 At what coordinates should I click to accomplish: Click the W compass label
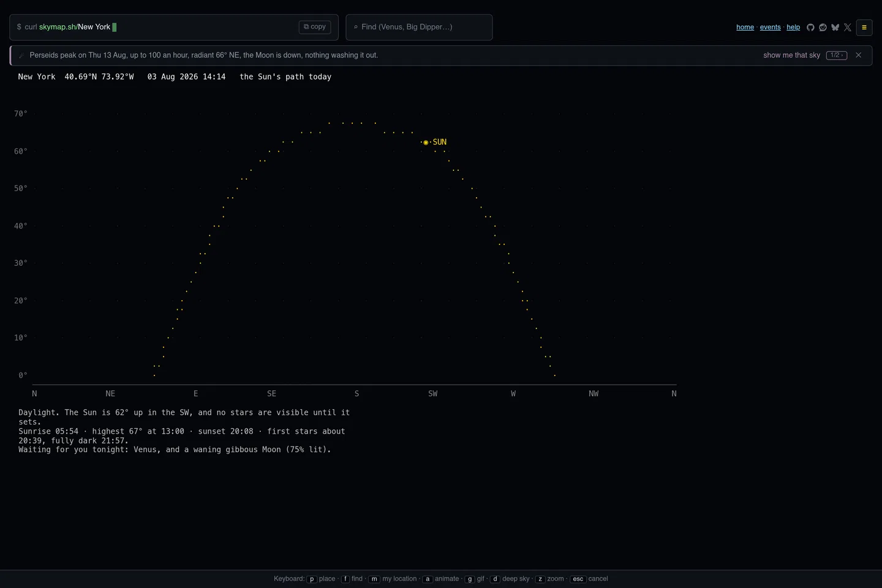[x=513, y=394]
